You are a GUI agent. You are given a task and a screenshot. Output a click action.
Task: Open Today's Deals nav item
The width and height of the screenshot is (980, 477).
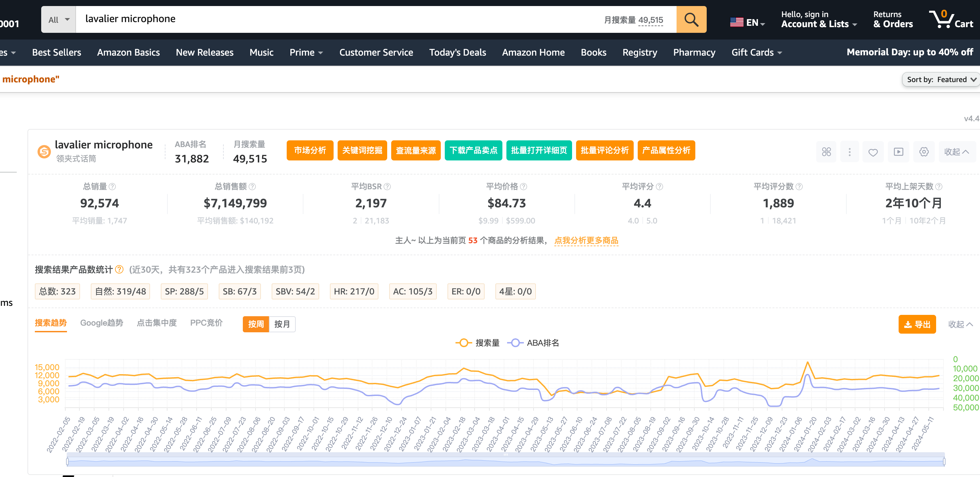tap(457, 53)
